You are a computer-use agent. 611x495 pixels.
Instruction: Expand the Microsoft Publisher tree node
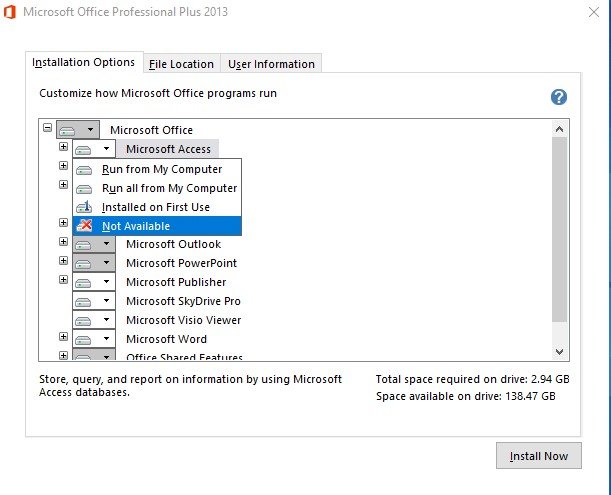(x=63, y=280)
